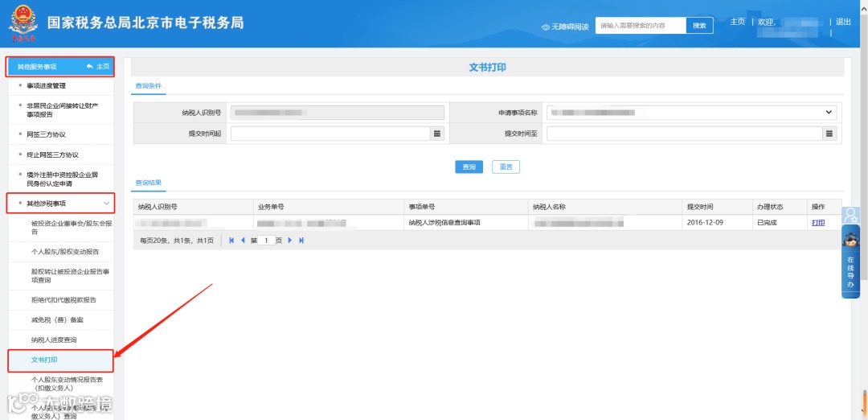Image resolution: width=868 pixels, height=420 pixels.
Task: Open calendar picker for 提交时间至
Action: pos(829,134)
